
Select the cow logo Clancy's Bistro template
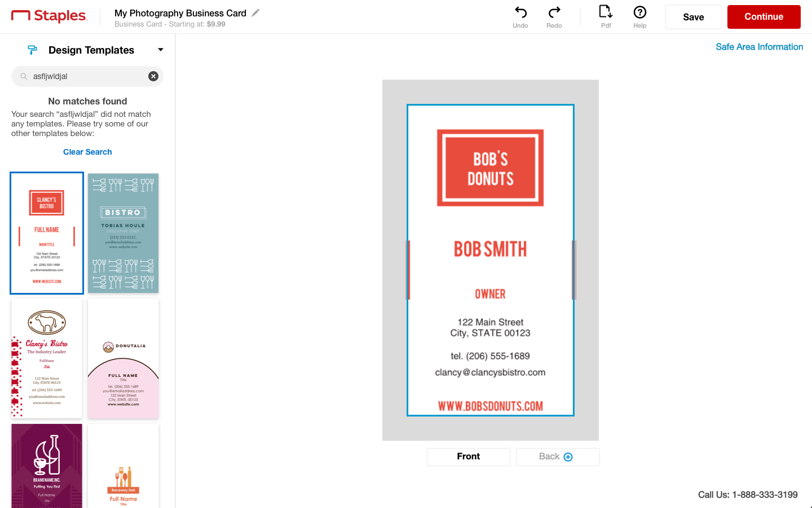(47, 358)
